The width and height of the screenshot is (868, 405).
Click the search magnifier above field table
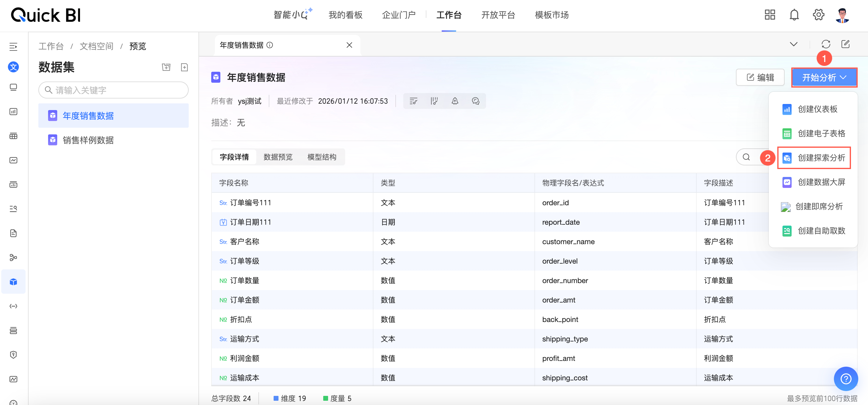pyautogui.click(x=746, y=157)
